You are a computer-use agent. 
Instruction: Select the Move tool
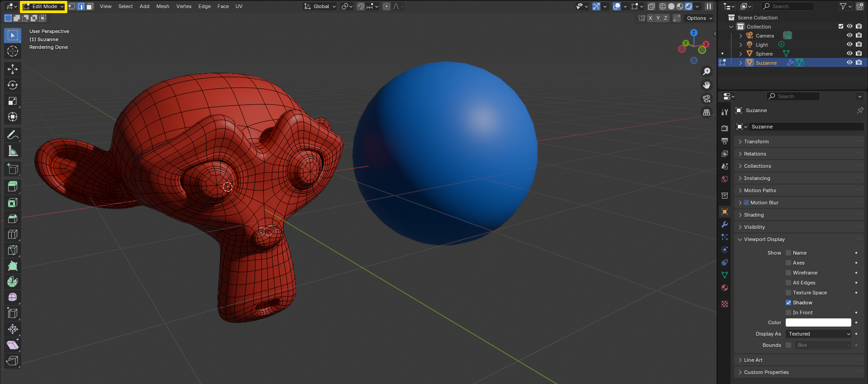pos(13,69)
